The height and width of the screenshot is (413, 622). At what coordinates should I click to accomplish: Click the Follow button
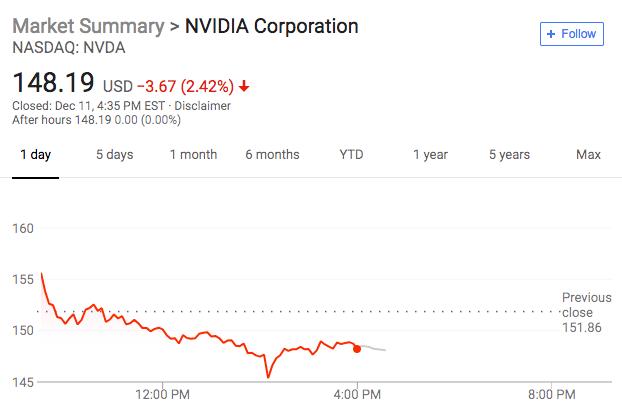[571, 34]
